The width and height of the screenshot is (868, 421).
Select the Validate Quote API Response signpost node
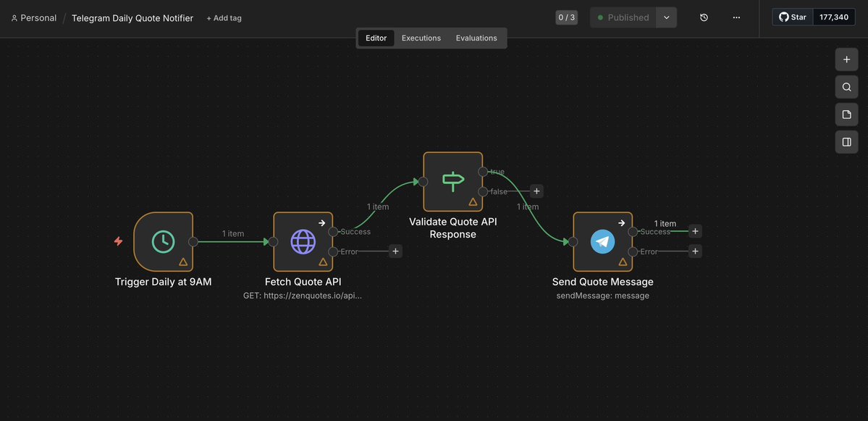coord(452,182)
